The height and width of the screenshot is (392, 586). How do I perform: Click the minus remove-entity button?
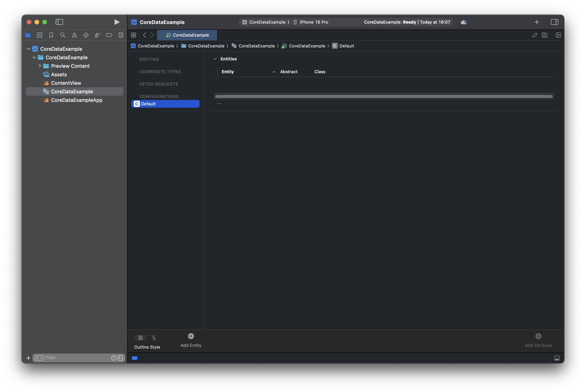click(x=219, y=103)
